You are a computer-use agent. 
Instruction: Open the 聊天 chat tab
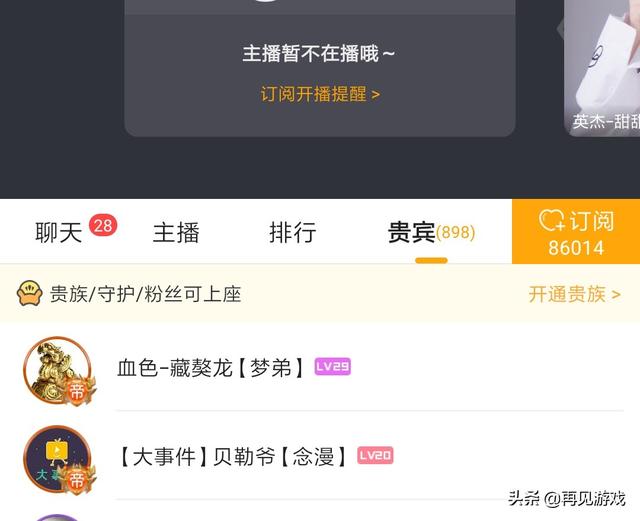[58, 232]
